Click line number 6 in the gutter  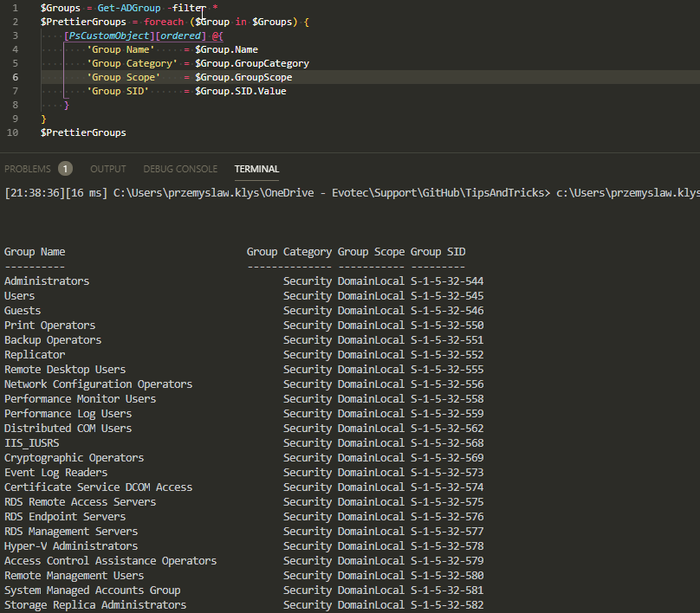pyautogui.click(x=15, y=77)
